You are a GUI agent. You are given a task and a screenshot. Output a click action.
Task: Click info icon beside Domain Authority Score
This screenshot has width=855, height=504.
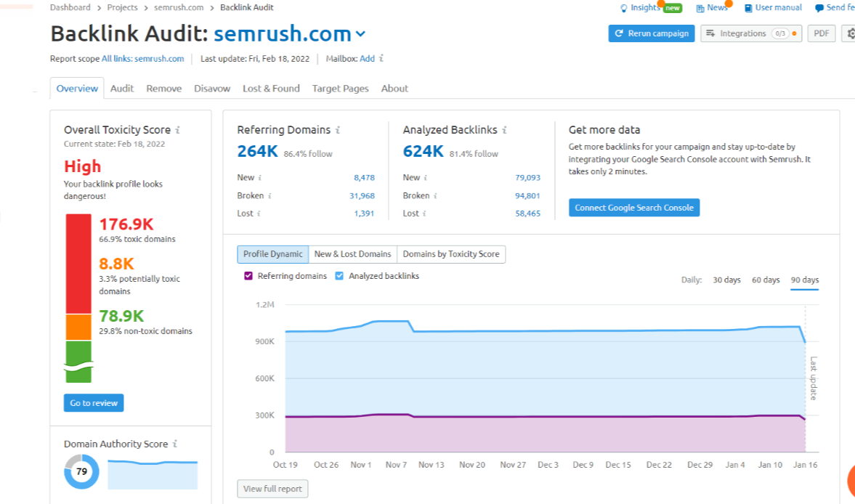coord(175,444)
